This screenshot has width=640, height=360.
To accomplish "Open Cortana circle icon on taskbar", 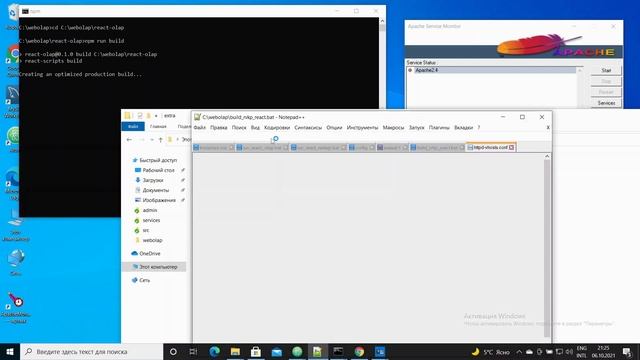I will coord(173,351).
